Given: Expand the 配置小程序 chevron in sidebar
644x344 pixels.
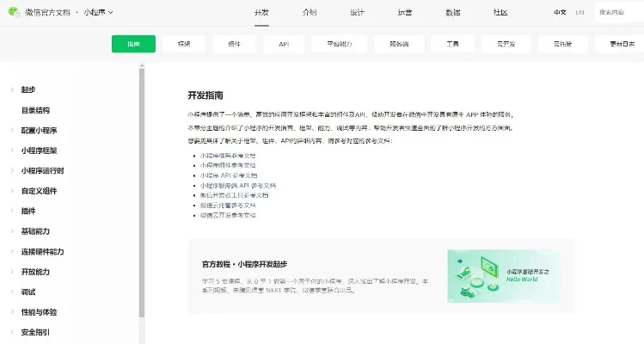Looking at the screenshot, I should [x=12, y=130].
